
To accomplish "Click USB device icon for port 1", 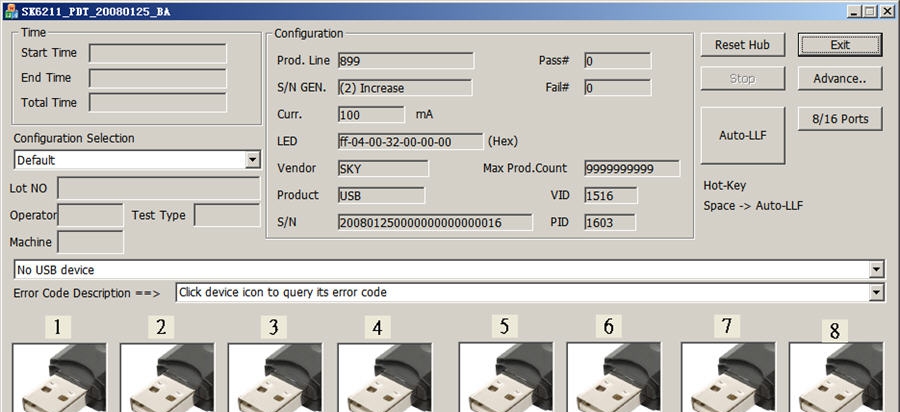I will (x=59, y=378).
